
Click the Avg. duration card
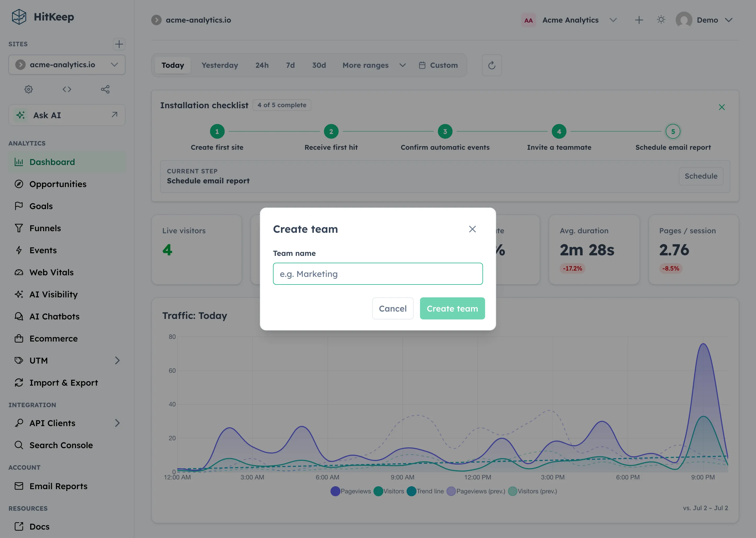point(594,250)
